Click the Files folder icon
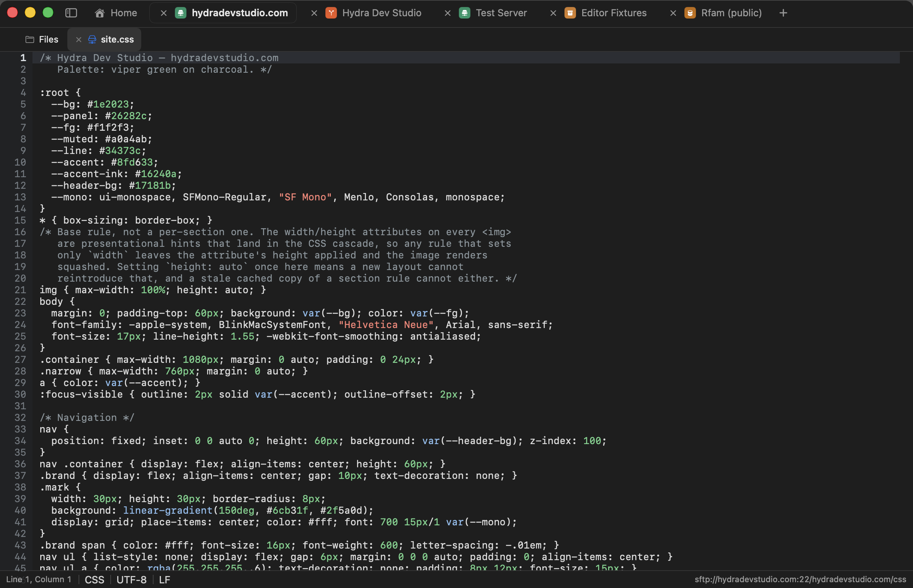Screen dimensions: 913x588 coord(30,39)
